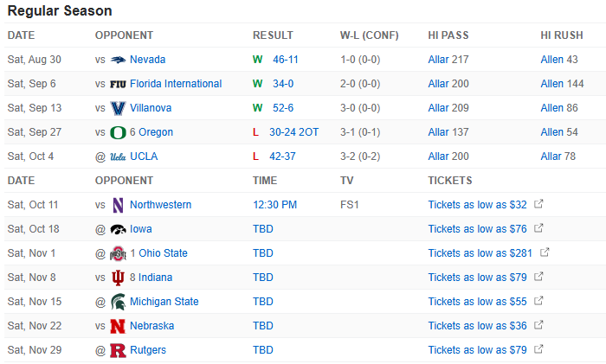Click the 12:30 PM Northwestern game time
This screenshot has height=364, width=606.
[x=274, y=205]
